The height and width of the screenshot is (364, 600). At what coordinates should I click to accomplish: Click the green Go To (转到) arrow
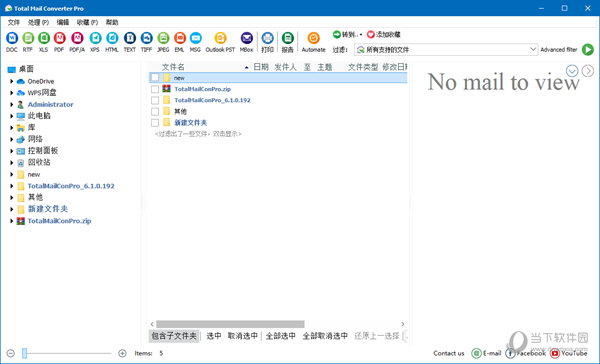[336, 34]
